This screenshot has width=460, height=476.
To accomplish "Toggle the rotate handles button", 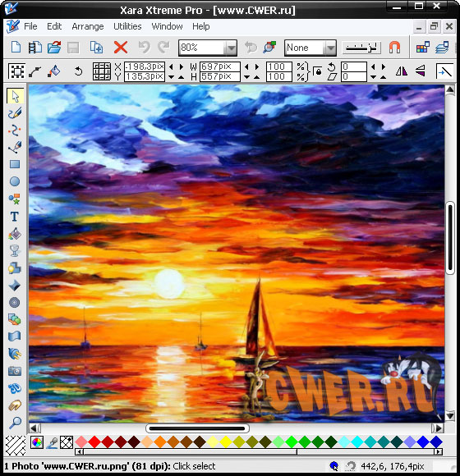I will tap(78, 71).
